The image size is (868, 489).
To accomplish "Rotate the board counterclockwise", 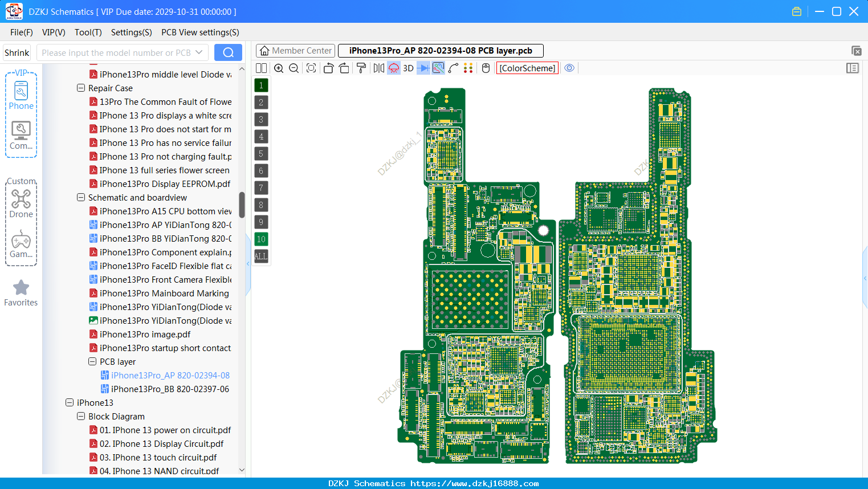I will point(328,68).
